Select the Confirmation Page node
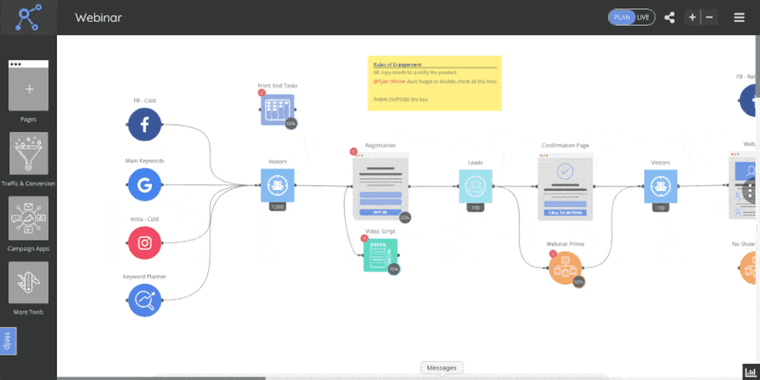This screenshot has width=760, height=380. point(565,187)
